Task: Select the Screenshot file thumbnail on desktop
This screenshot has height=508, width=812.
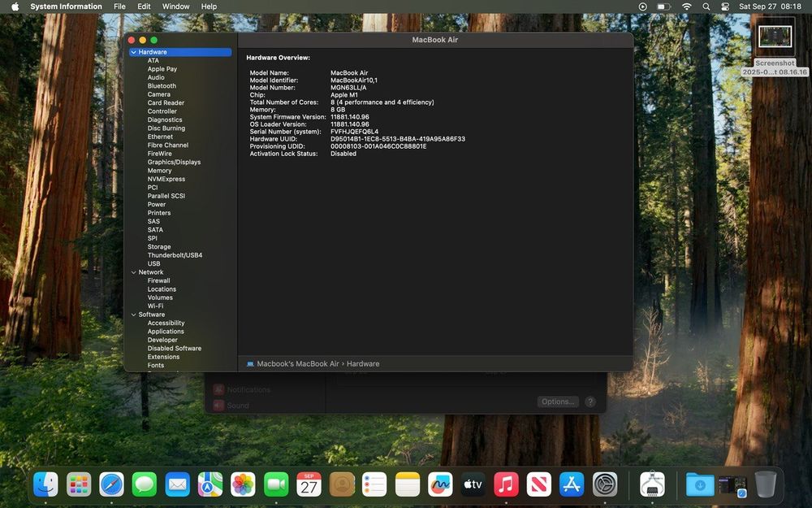Action: [x=775, y=38]
